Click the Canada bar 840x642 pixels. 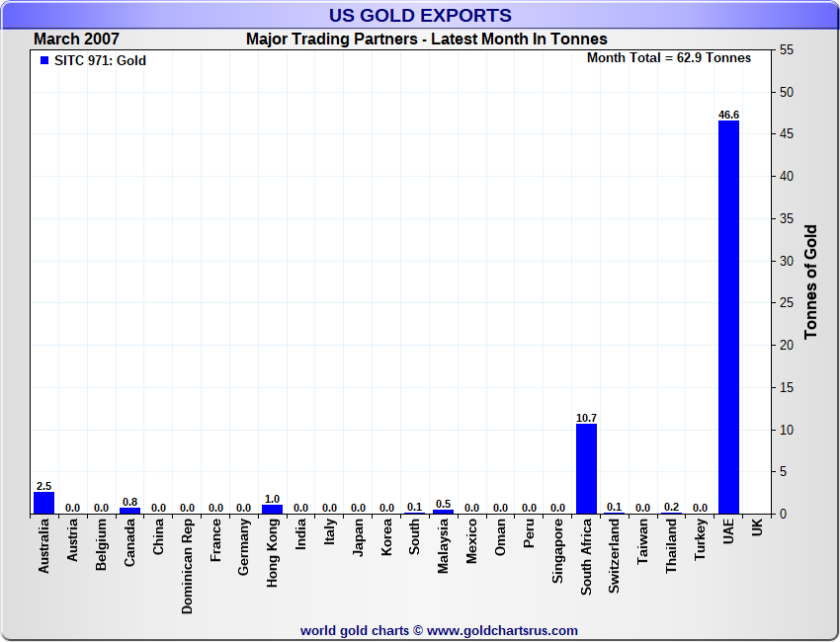(x=129, y=511)
